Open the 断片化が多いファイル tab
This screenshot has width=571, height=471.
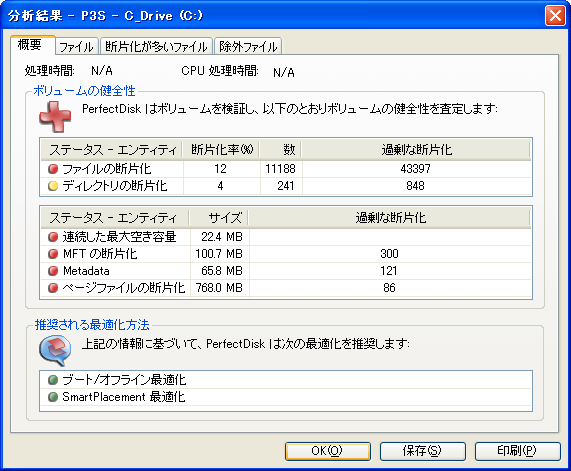point(156,47)
